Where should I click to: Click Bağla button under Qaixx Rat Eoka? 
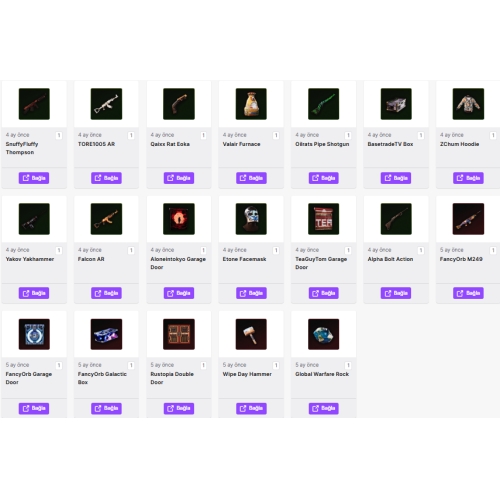pos(179,178)
